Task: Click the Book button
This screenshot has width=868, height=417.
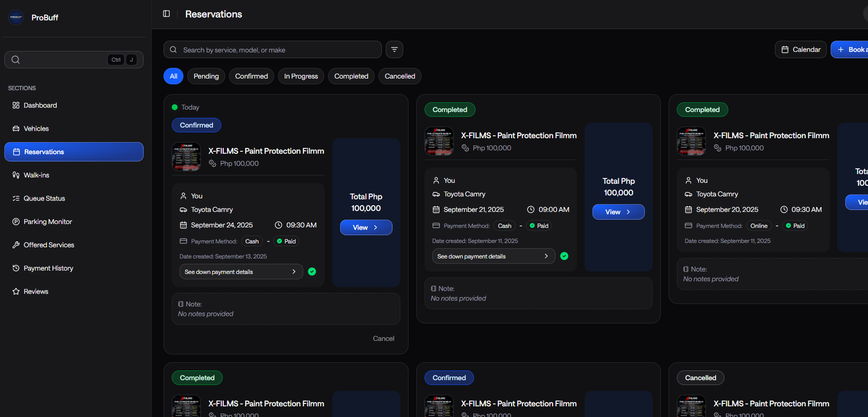Action: tap(850, 49)
